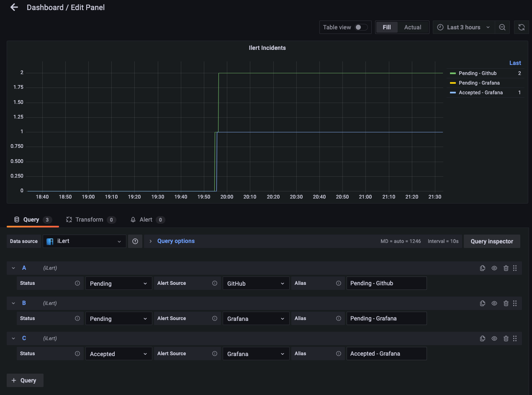
Task: Select Actual display mode
Action: click(413, 27)
